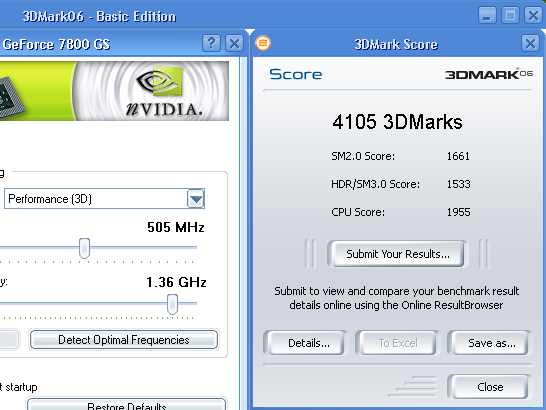The image size is (546, 410).
Task: Click the 3DMark Score window title
Action: 396,44
